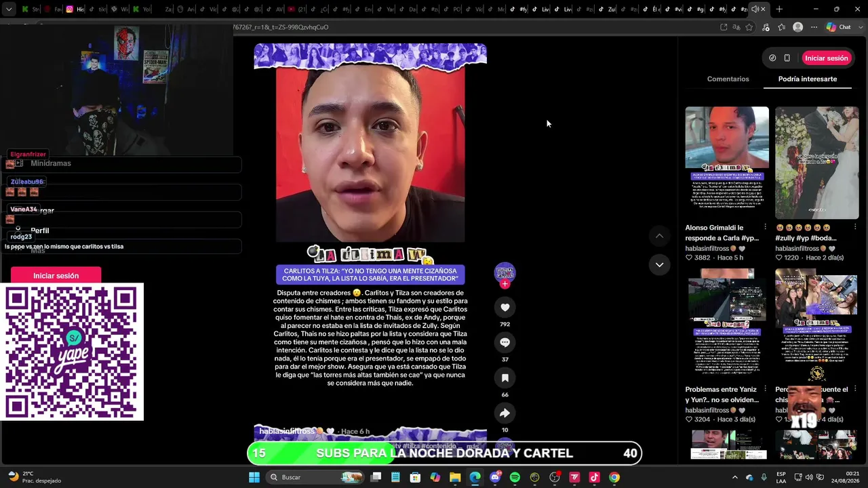The width and height of the screenshot is (868, 488).
Task: Open Spotify from the taskbar
Action: click(515, 477)
